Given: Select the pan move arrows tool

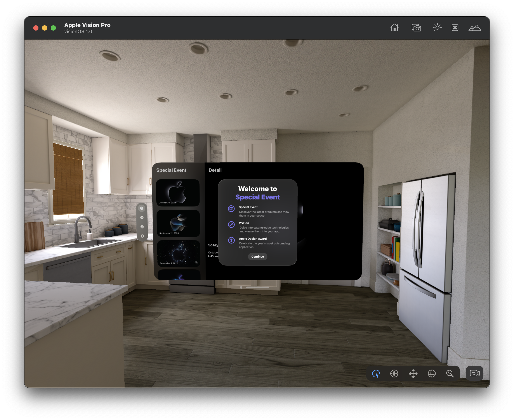Looking at the screenshot, I should (413, 374).
